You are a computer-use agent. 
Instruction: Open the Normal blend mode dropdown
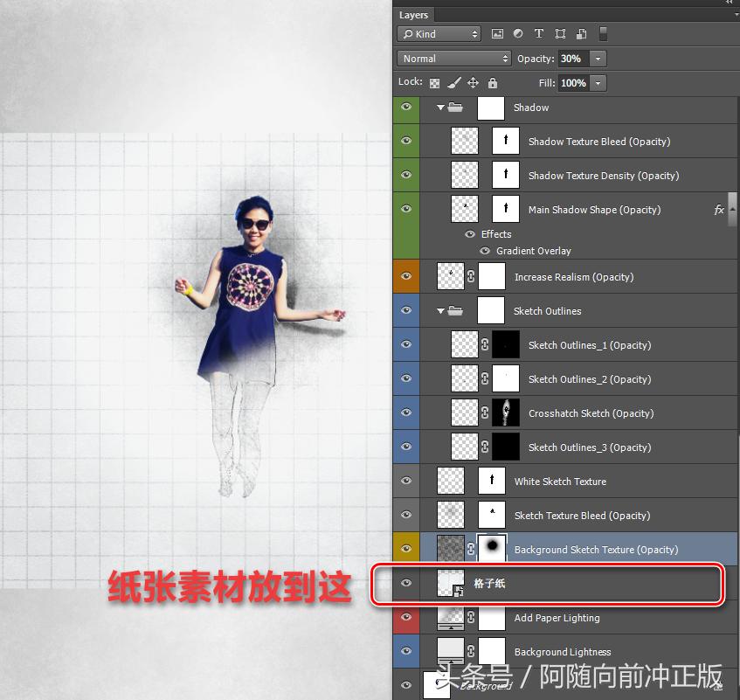(454, 59)
